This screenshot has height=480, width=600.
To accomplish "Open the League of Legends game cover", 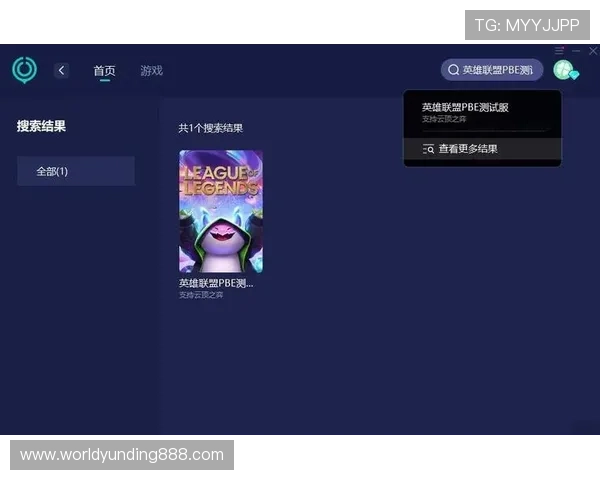I will (221, 211).
